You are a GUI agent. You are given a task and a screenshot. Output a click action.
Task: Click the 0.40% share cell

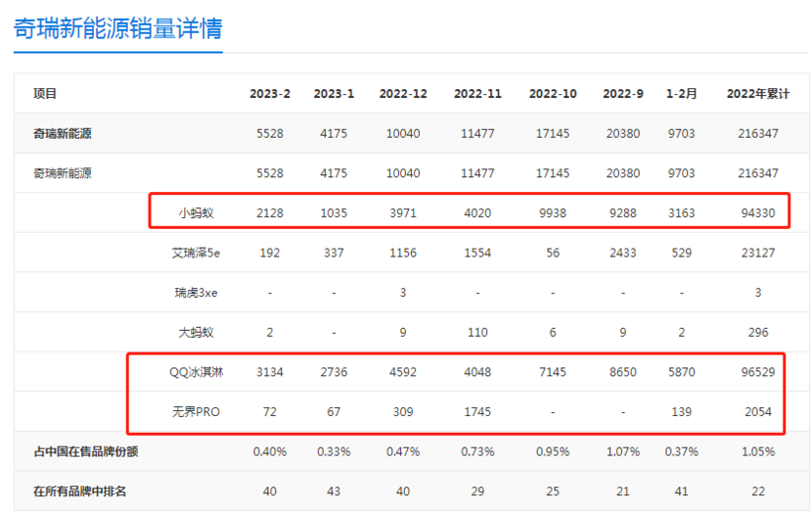270,451
